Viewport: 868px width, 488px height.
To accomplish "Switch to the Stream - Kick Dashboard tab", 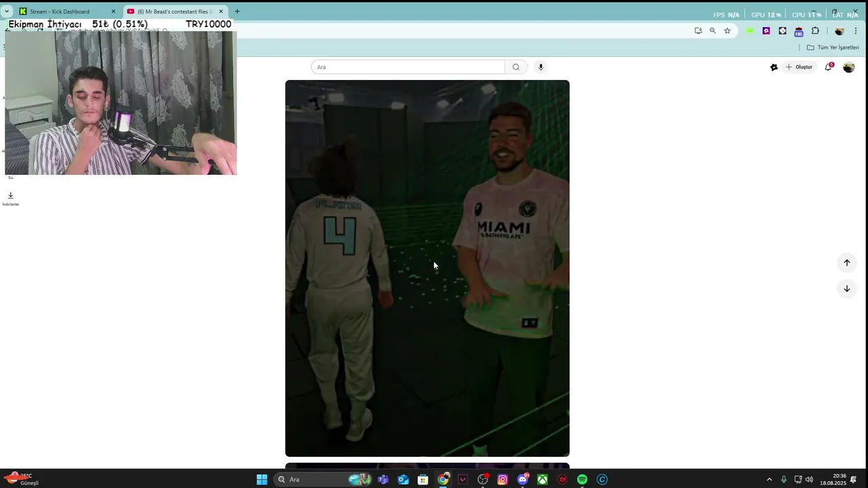I will coord(66,12).
